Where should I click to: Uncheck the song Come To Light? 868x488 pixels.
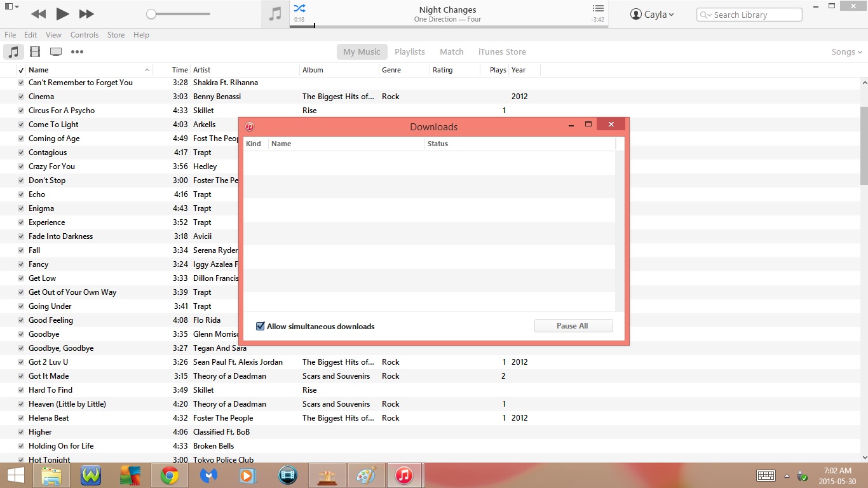[x=21, y=125]
